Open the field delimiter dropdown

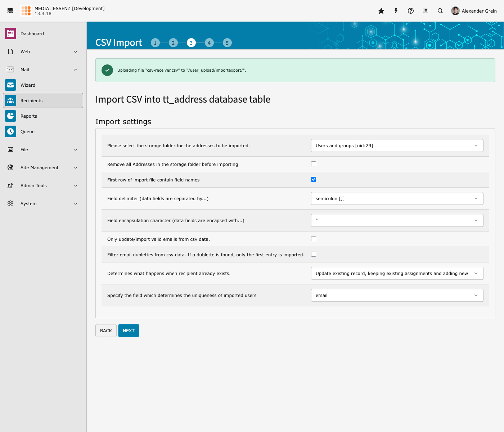pyautogui.click(x=397, y=199)
